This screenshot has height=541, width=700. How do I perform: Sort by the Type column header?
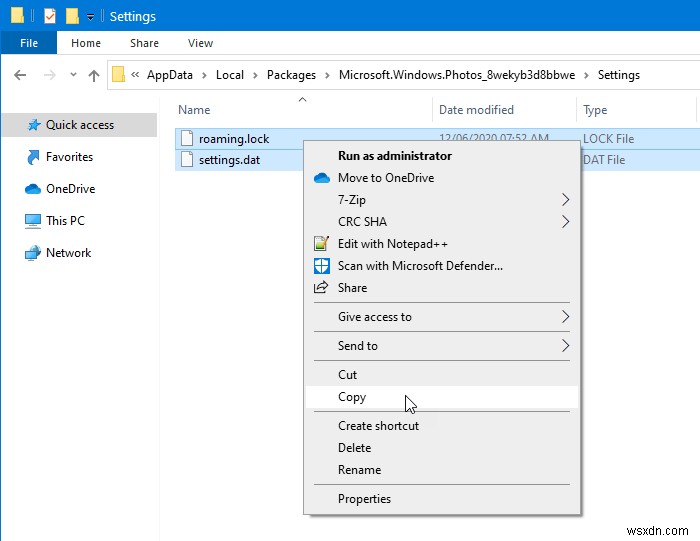(x=595, y=110)
